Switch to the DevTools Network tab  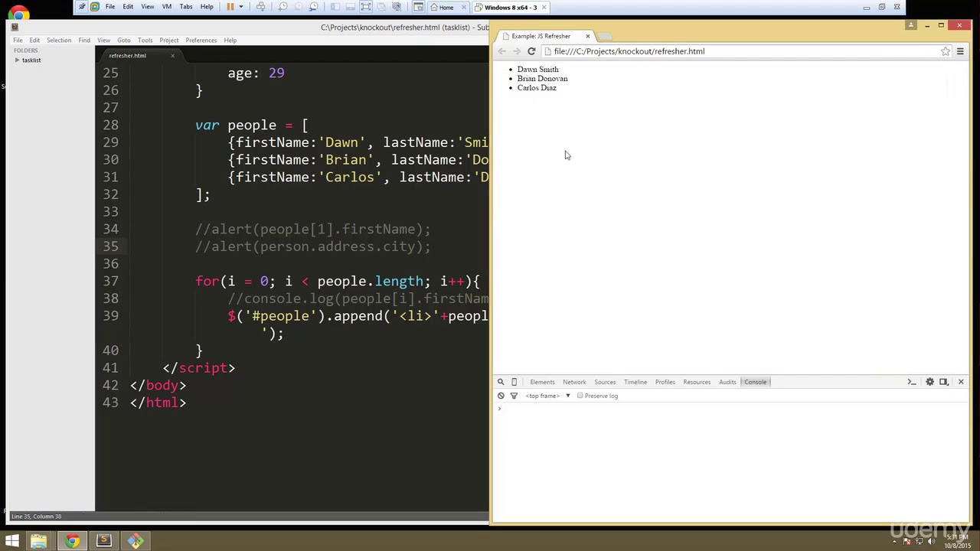(574, 382)
